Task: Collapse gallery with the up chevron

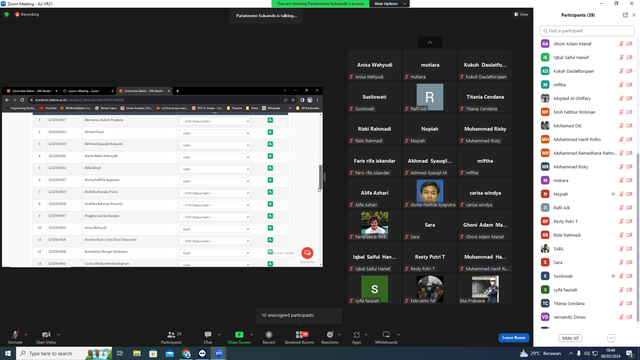Action: [430, 42]
